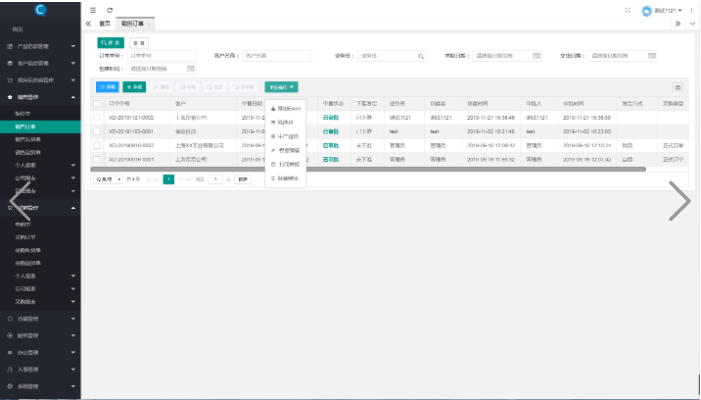Enter fullscreen using the expand icon
701x400 pixels.
click(628, 10)
